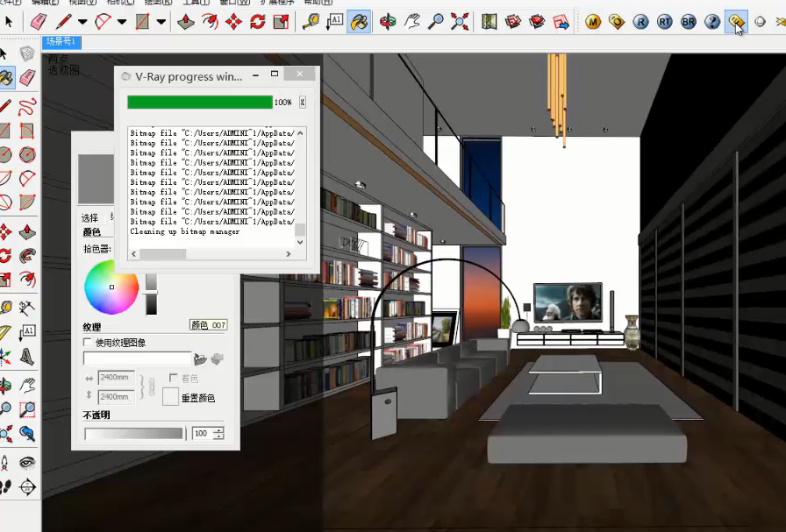The height and width of the screenshot is (532, 786).
Task: Start V-Ray RT render (RT) button
Action: click(x=665, y=21)
